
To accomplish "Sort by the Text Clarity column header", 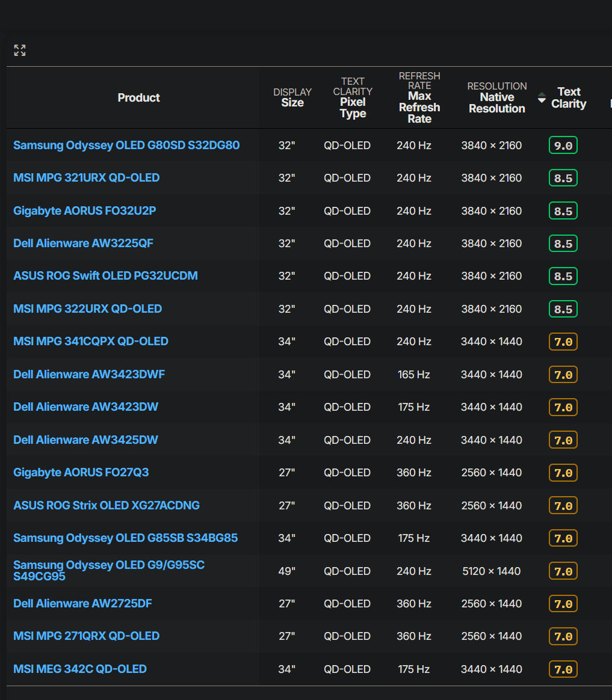I will point(568,97).
